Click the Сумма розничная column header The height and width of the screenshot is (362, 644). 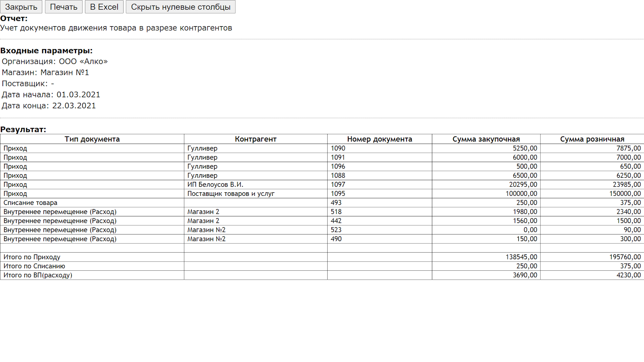[x=592, y=139]
